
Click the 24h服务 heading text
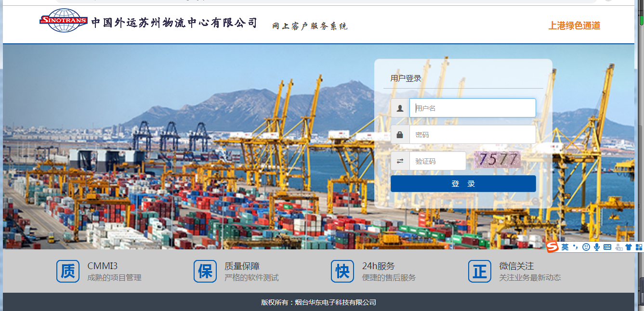pos(379,266)
